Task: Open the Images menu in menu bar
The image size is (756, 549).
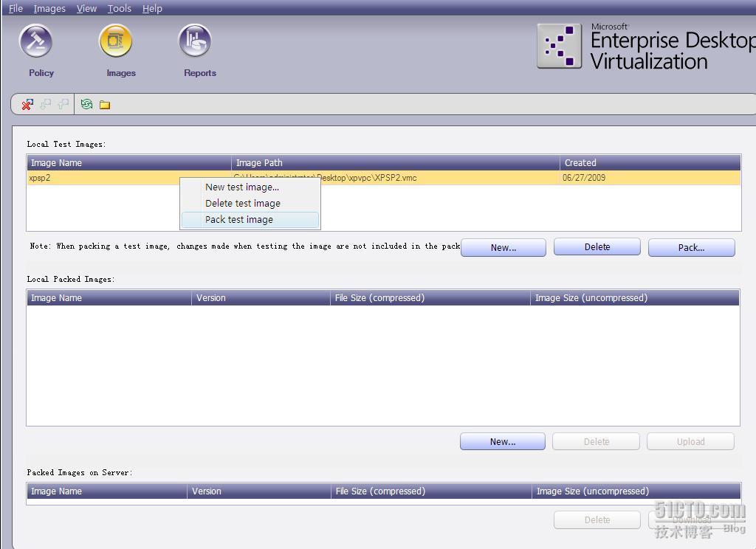Action: click(49, 8)
